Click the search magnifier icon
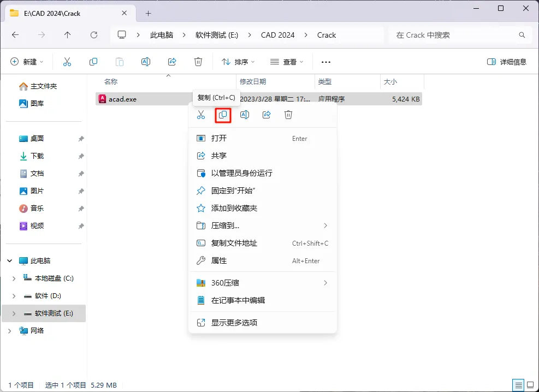The height and width of the screenshot is (392, 539). [x=522, y=35]
